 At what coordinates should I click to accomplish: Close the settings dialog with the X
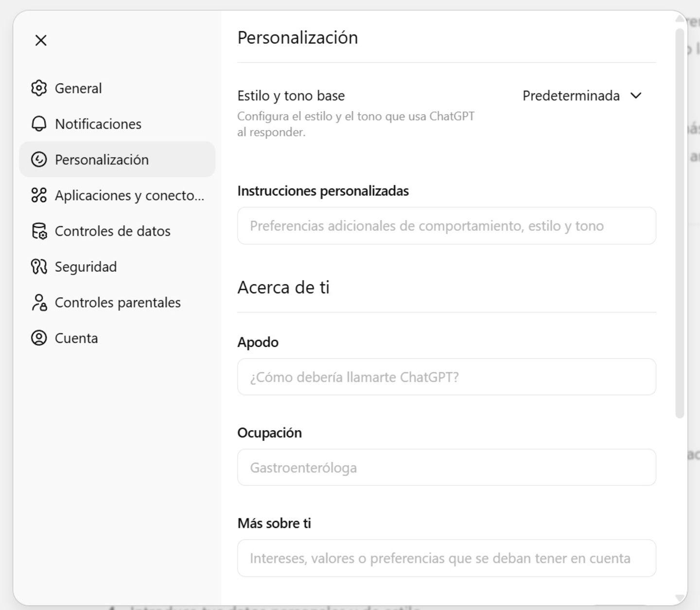coord(41,40)
